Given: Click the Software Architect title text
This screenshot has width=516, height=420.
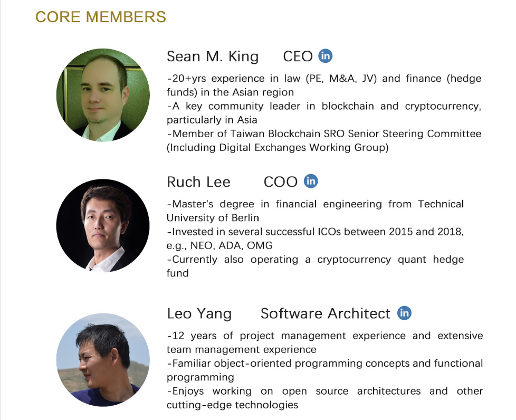Looking at the screenshot, I should [325, 313].
